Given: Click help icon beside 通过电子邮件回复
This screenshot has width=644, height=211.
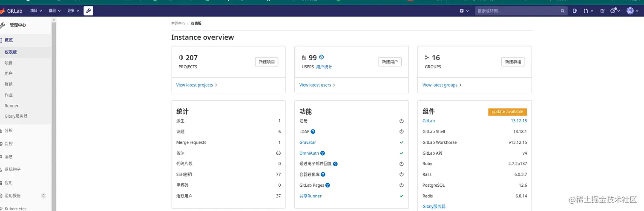Looking at the screenshot, I should point(335,164).
